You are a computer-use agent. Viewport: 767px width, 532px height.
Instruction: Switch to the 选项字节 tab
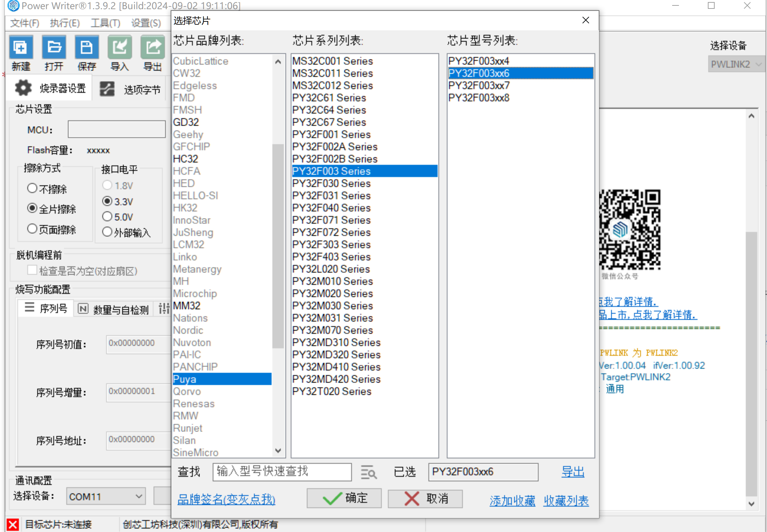(x=130, y=89)
